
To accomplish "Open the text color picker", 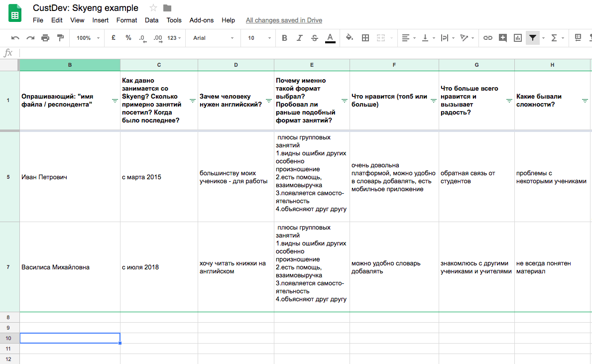I will (x=330, y=38).
